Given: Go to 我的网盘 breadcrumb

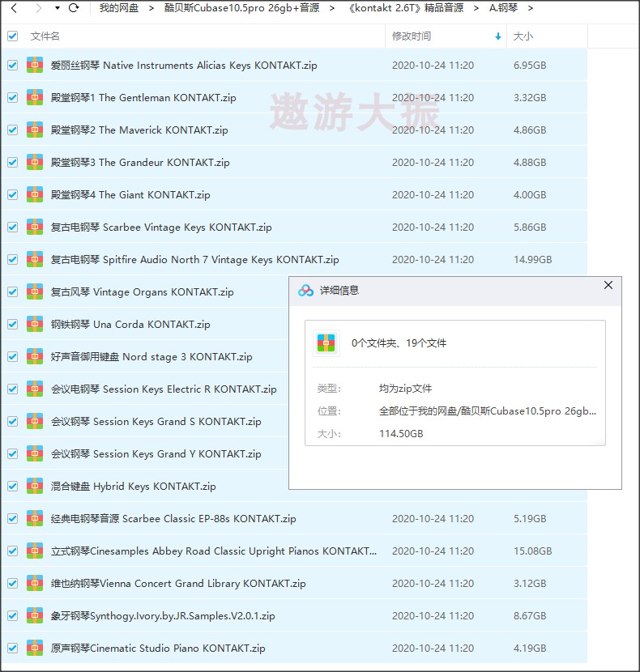Looking at the screenshot, I should coord(118,8).
